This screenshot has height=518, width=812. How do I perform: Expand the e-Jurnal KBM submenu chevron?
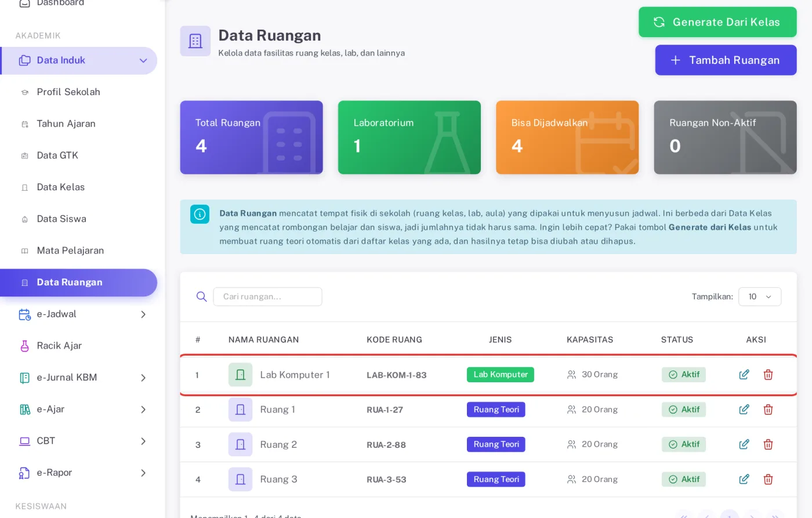tap(143, 378)
